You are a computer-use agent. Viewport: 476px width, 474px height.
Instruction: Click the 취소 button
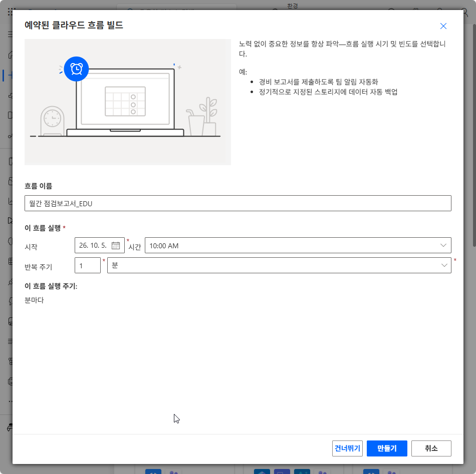431,448
